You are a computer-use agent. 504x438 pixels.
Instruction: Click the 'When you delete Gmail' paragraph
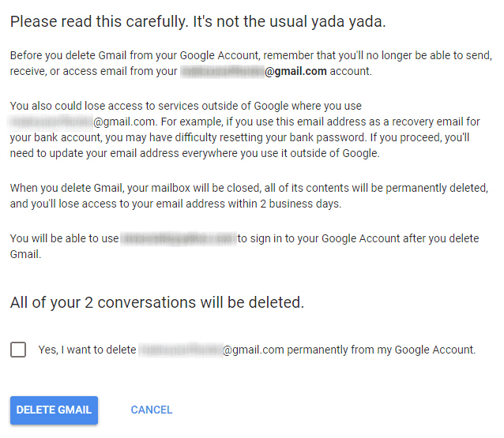tap(249, 195)
